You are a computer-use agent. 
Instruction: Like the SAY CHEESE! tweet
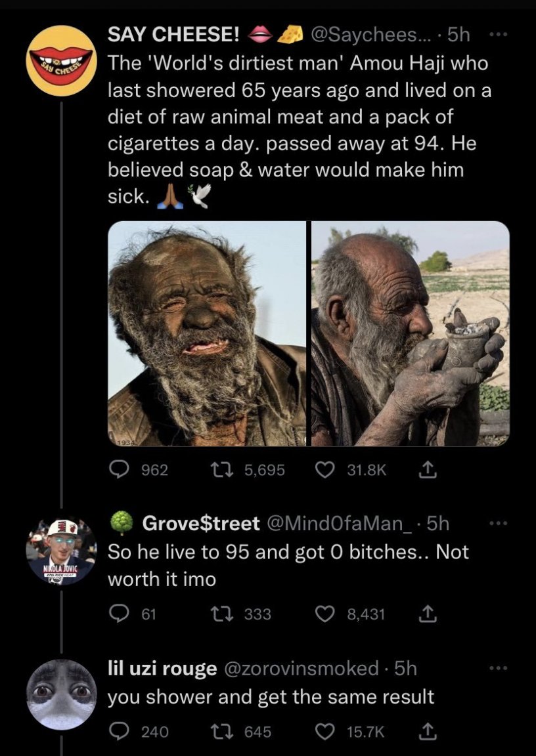coord(323,470)
